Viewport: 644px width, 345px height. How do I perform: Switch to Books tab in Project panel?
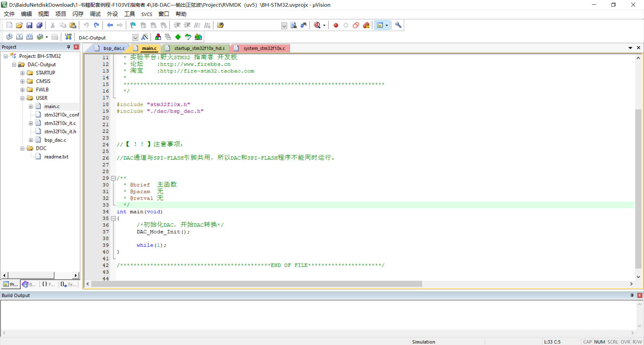(x=29, y=284)
